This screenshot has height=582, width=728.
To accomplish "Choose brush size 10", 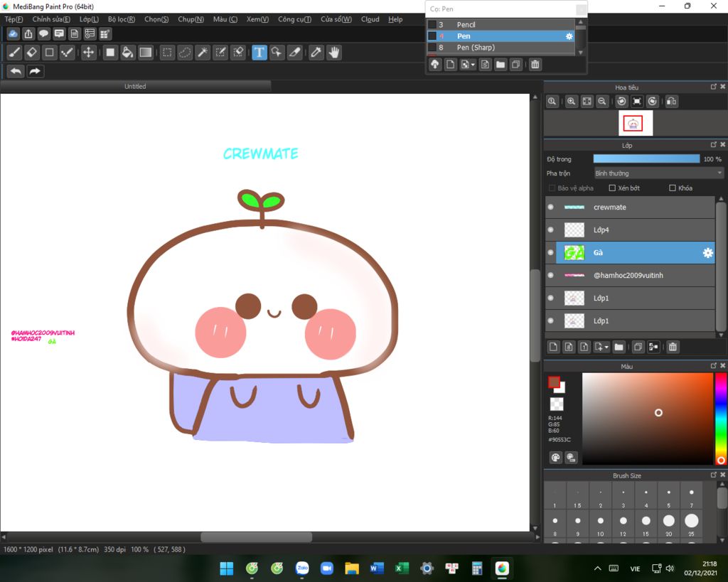I will (x=600, y=524).
